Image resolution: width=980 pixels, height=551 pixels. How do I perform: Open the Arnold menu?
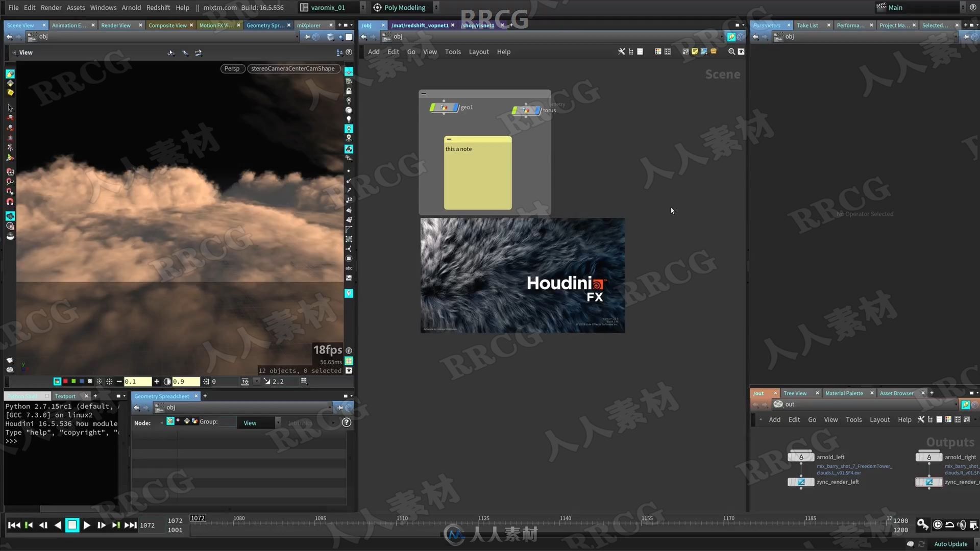click(x=131, y=8)
